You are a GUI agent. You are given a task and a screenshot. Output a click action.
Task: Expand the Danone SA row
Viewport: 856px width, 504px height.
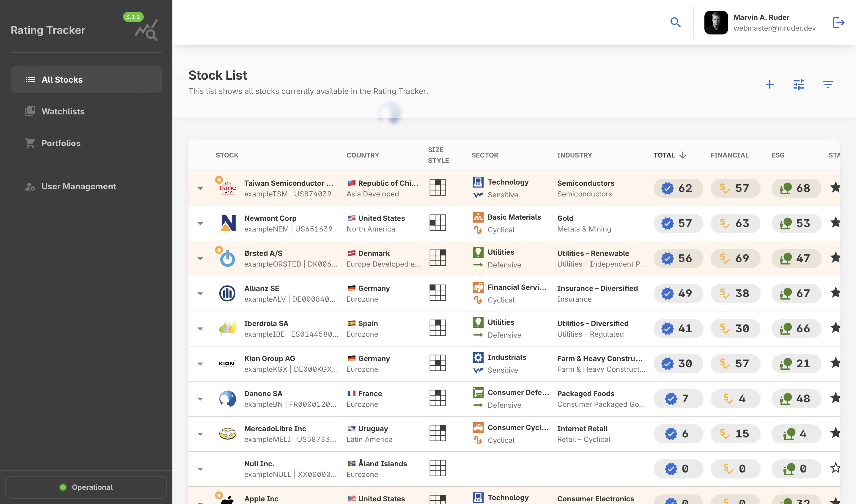200,399
